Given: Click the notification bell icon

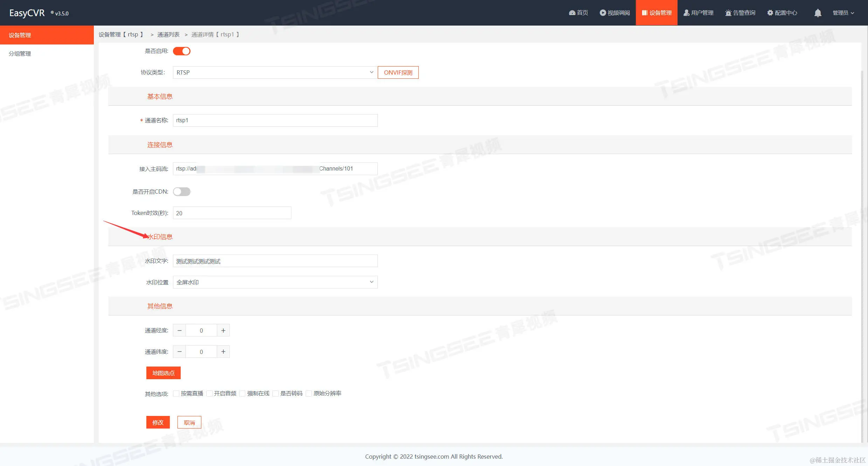Looking at the screenshot, I should [x=818, y=13].
